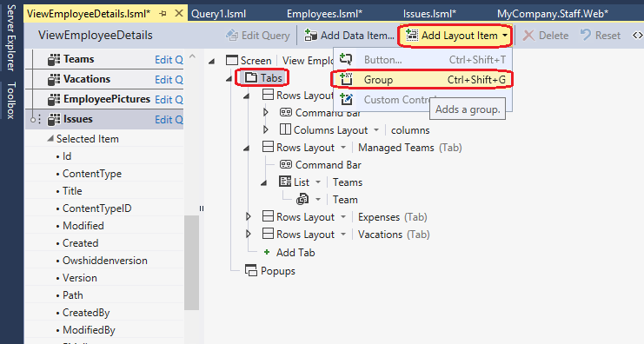
Task: Click the Team summary control icon
Action: 302,200
